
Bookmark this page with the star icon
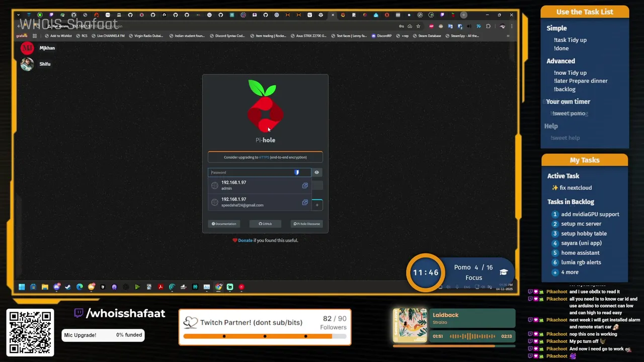coord(418,26)
